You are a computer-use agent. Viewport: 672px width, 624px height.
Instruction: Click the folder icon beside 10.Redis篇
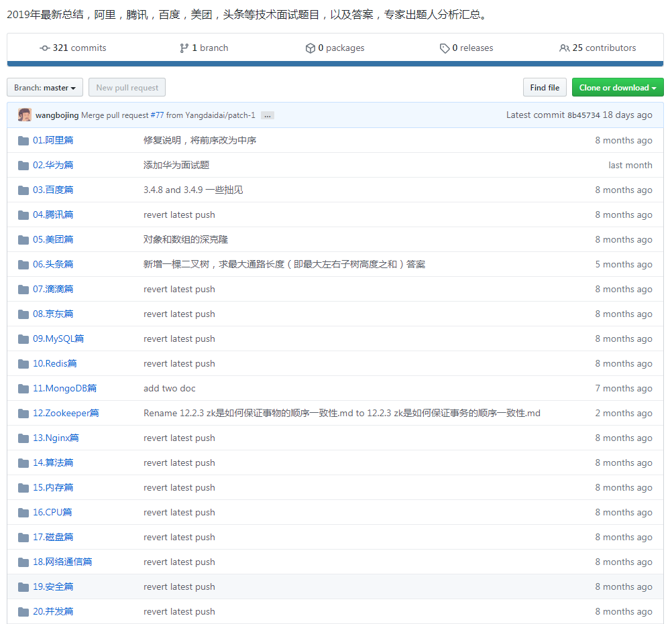point(23,364)
